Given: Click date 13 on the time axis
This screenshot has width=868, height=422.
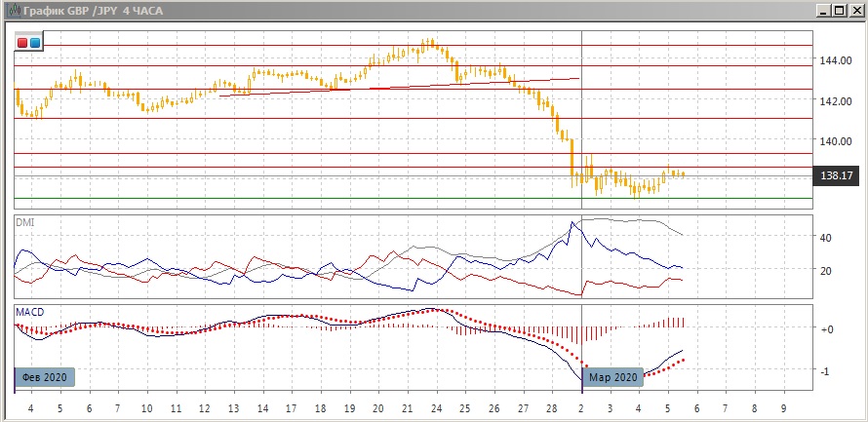Looking at the screenshot, I should [x=234, y=407].
